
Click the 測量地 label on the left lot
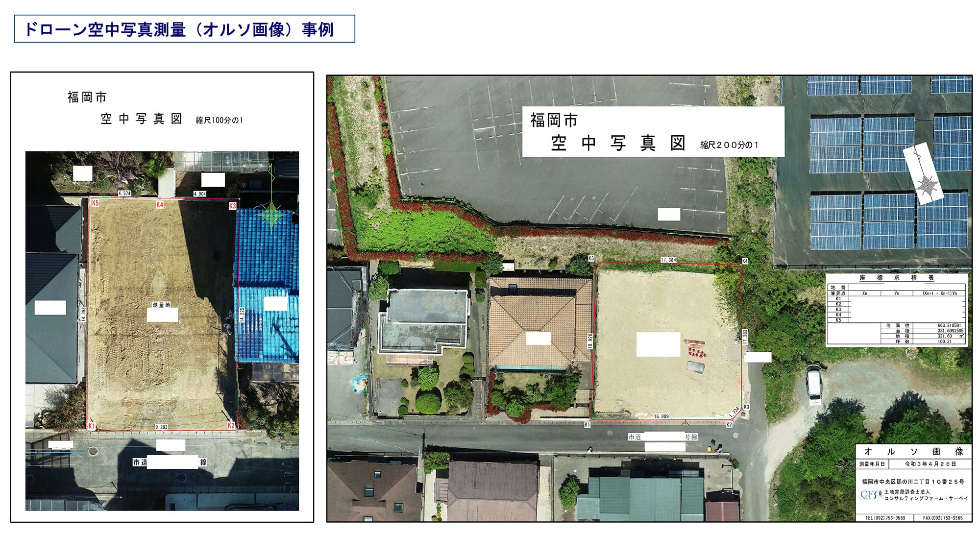pos(161,305)
